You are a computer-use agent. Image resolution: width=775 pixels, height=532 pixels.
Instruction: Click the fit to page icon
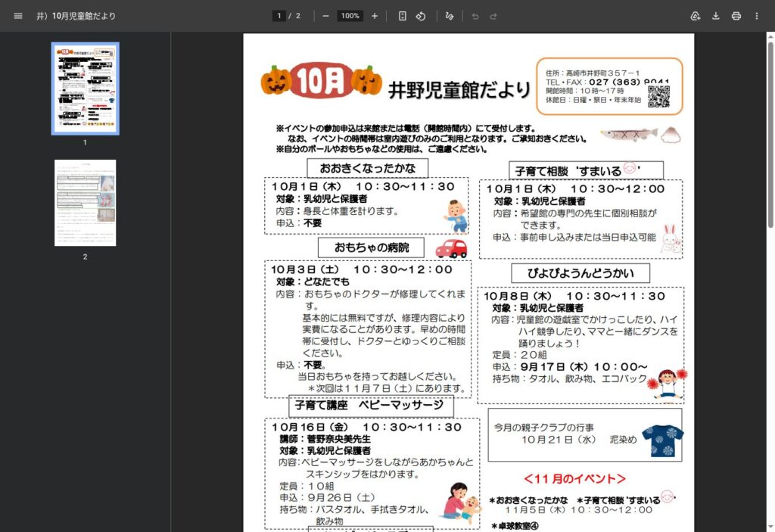coord(403,16)
